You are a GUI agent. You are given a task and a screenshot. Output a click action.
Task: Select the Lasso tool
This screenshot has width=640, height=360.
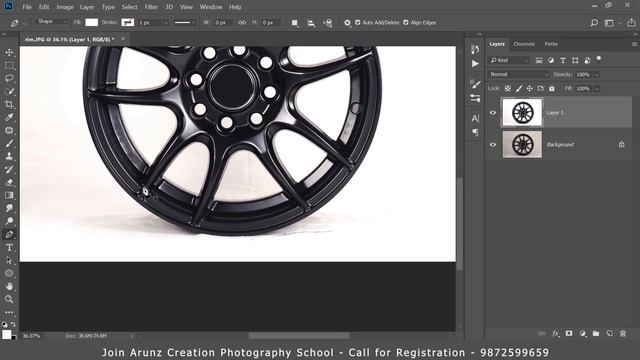9,78
